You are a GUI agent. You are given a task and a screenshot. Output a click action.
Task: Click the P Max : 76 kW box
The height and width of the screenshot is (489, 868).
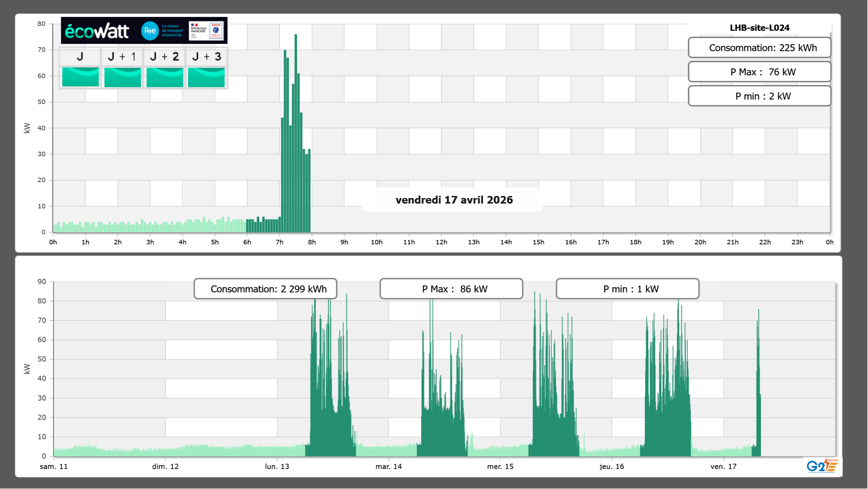[x=759, y=72]
